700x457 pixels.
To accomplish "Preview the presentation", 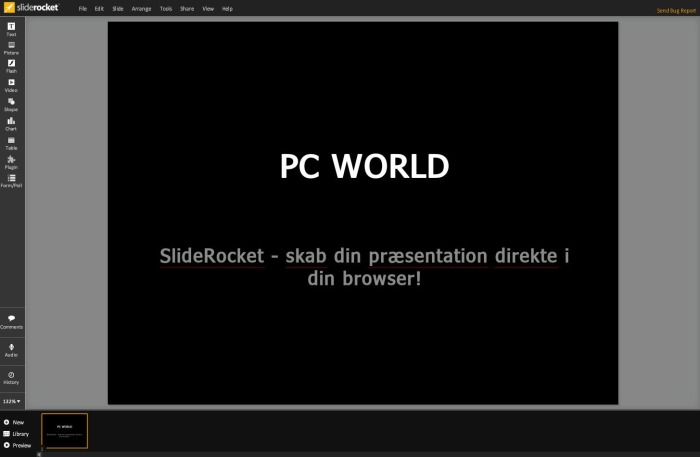I will 17,445.
